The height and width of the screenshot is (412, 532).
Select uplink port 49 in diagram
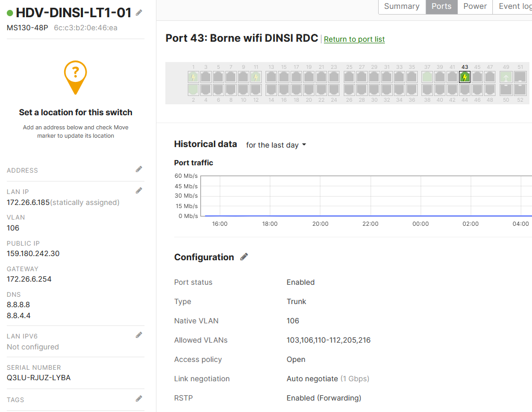click(x=506, y=77)
